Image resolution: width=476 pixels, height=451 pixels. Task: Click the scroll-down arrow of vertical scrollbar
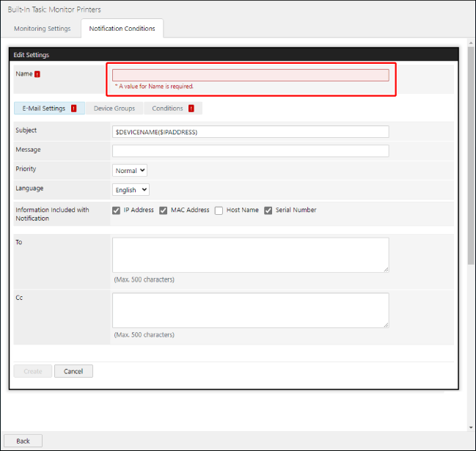pos(471,427)
